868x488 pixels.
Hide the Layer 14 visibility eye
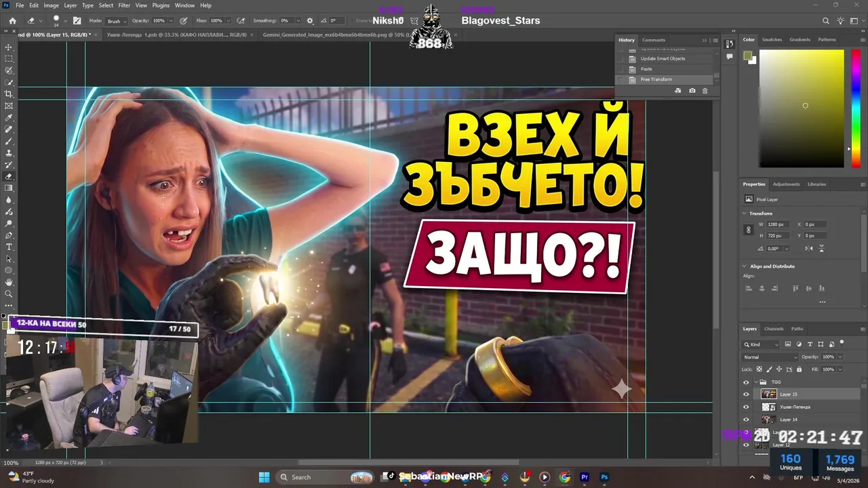[x=746, y=420]
